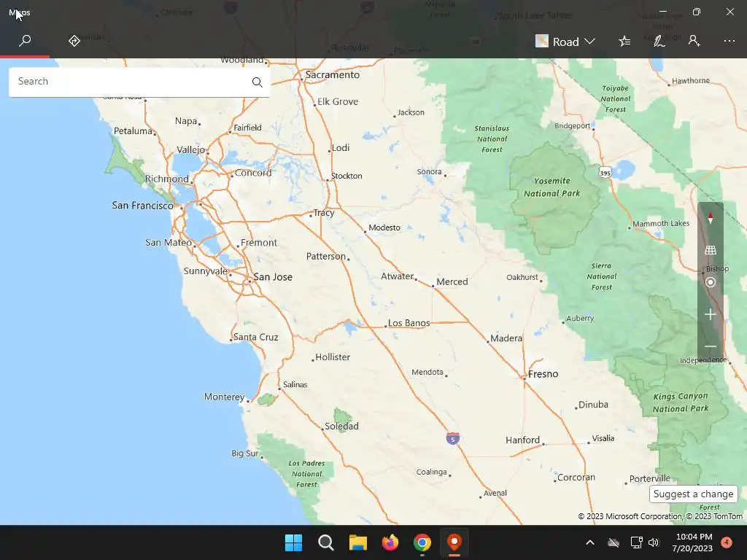The image size is (747, 560).
Task: Show hidden system tray icons chevron
Action: (589, 542)
